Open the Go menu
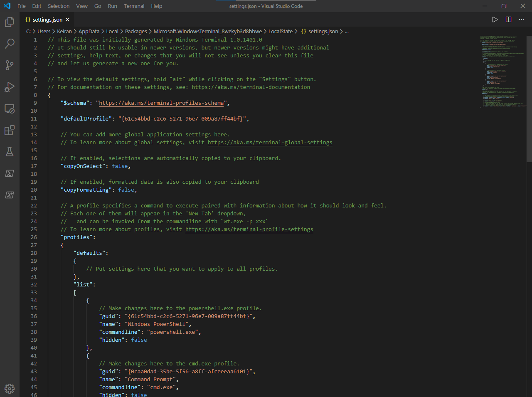532x397 pixels. point(98,6)
